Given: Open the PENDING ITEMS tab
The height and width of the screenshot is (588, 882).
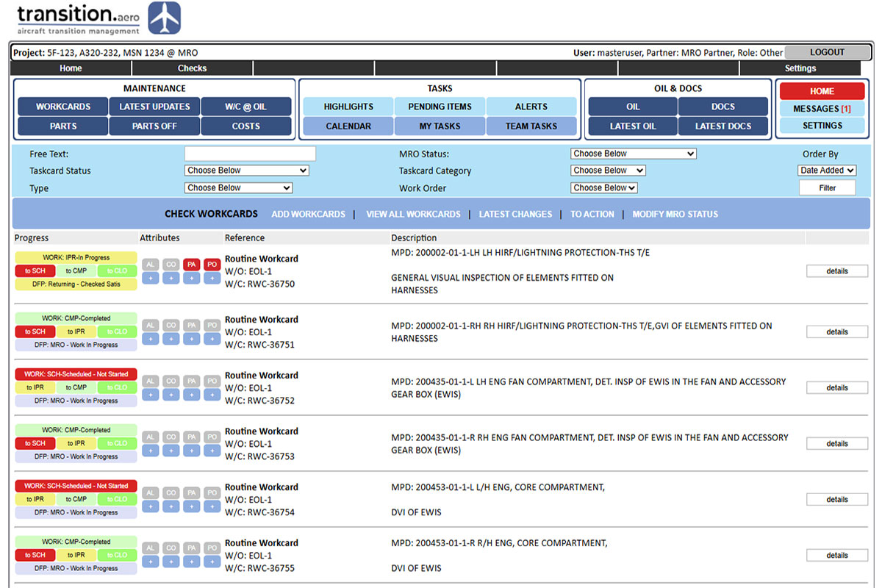Looking at the screenshot, I should [x=440, y=107].
